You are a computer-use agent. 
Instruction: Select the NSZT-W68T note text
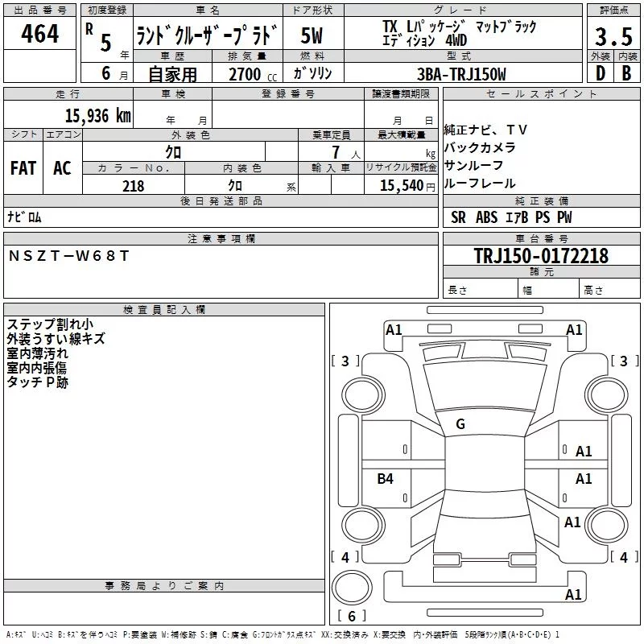click(x=68, y=256)
